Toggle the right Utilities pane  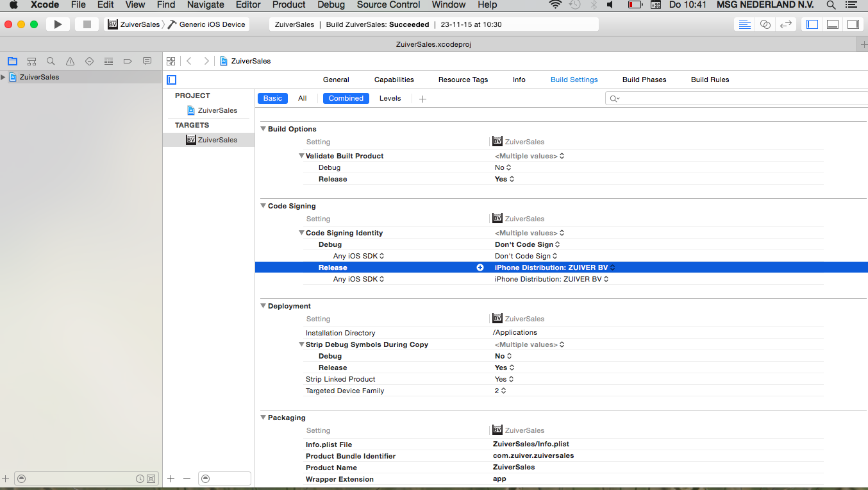coord(853,24)
